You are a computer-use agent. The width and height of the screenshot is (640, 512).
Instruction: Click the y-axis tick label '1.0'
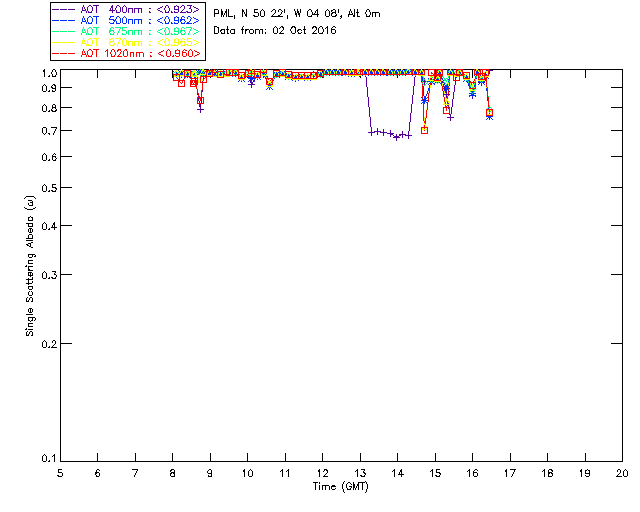(x=49, y=73)
